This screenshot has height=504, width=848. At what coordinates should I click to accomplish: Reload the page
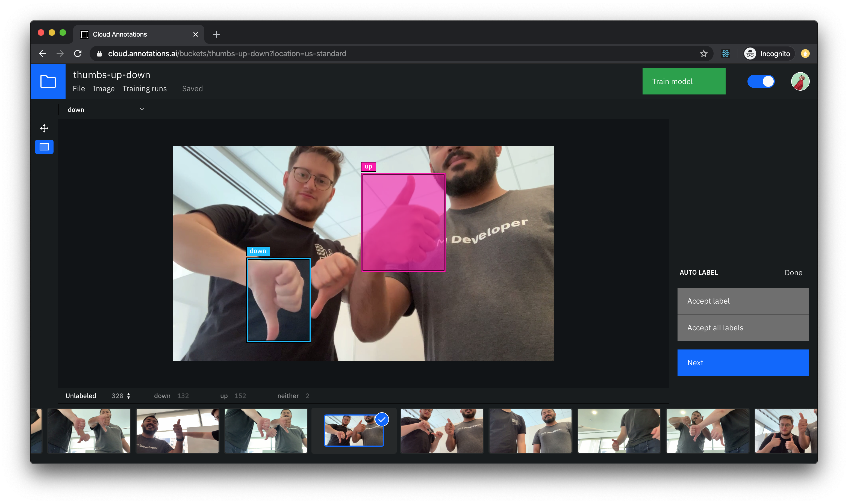78,54
